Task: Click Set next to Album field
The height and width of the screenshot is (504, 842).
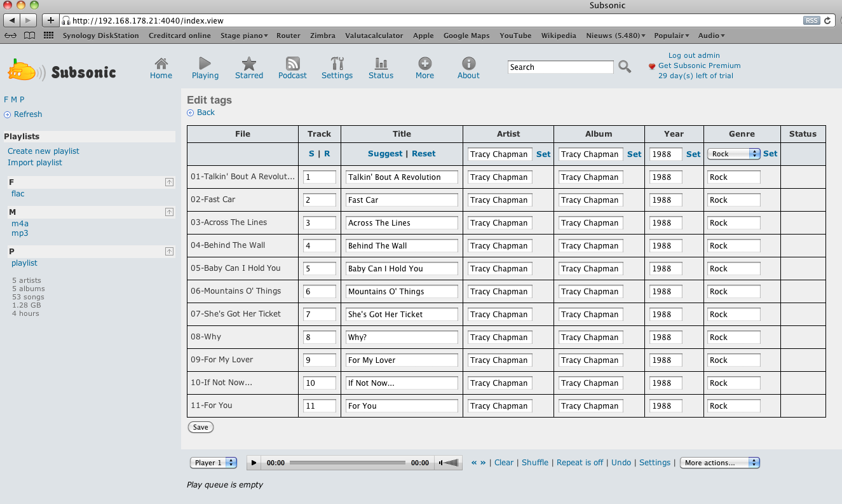Action: tap(634, 154)
